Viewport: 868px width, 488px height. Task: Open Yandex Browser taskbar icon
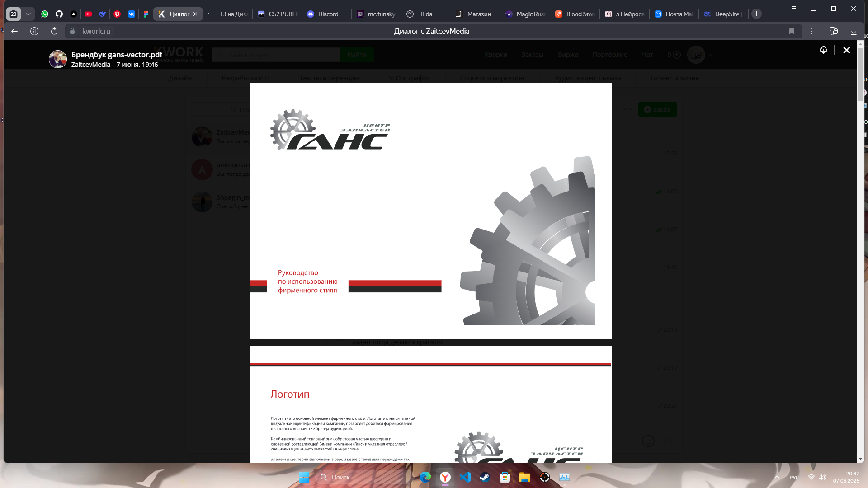(445, 477)
